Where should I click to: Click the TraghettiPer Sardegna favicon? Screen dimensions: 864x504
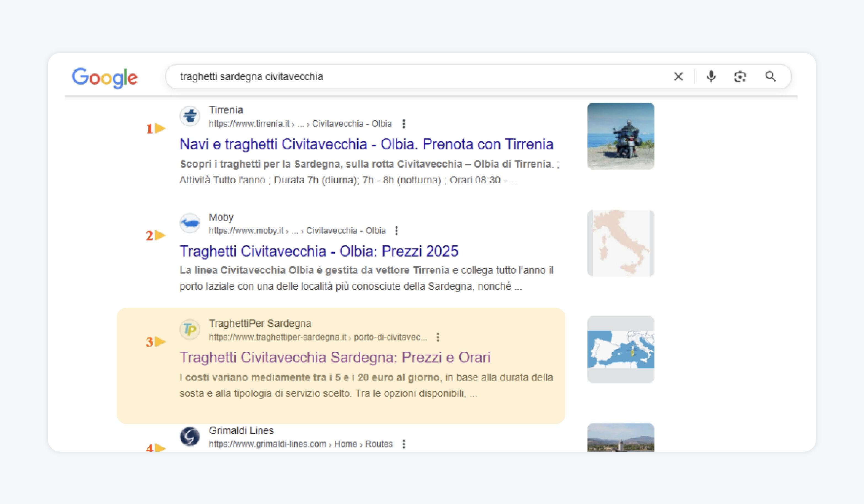(190, 329)
